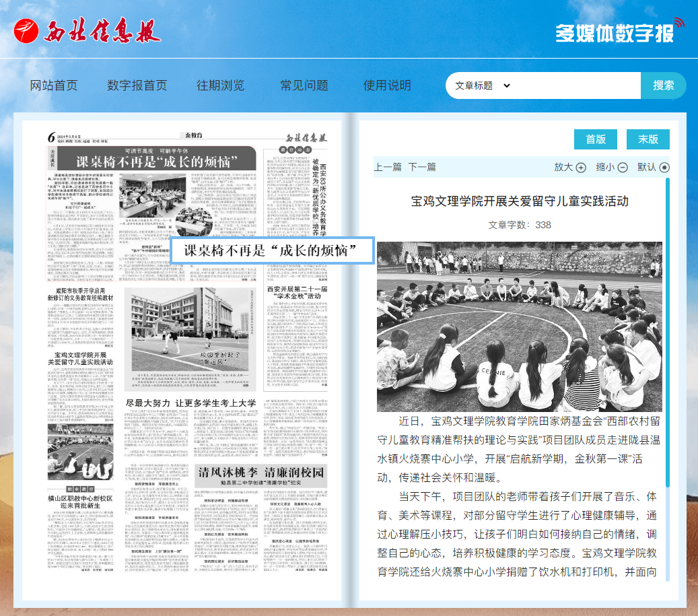
Task: Open the 常见问题 FAQ page
Action: pyautogui.click(x=304, y=85)
